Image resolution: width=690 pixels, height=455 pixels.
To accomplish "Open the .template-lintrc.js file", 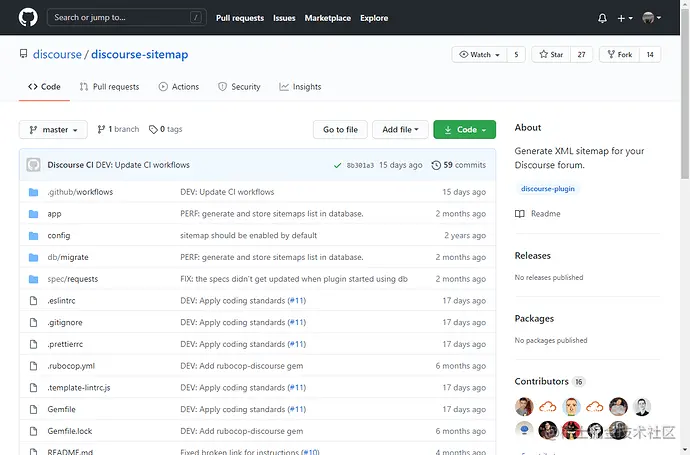I will [79, 388].
